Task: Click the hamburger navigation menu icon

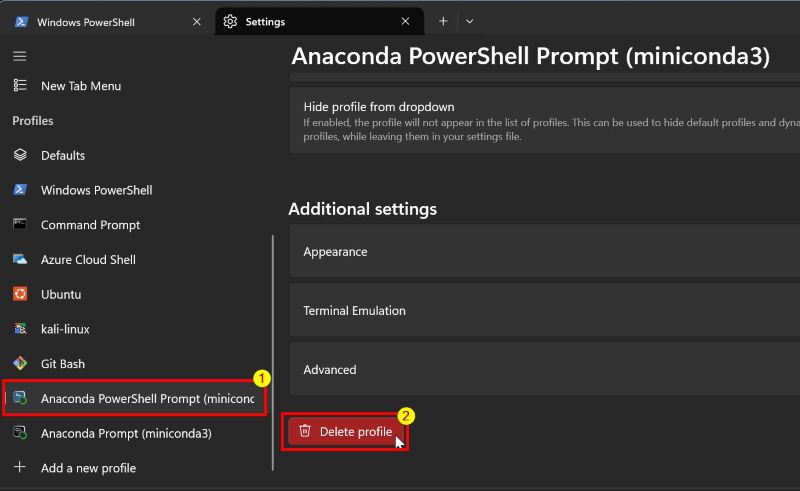Action: pyautogui.click(x=19, y=56)
